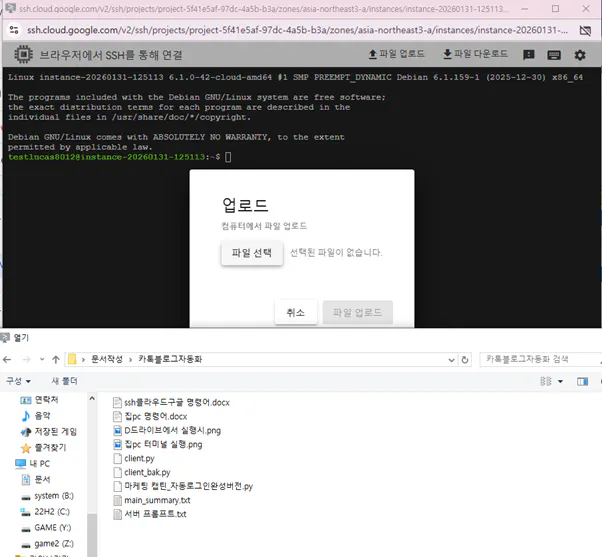The image size is (602, 557).
Task: Click the folder icon in the address bar
Action: tap(72, 359)
